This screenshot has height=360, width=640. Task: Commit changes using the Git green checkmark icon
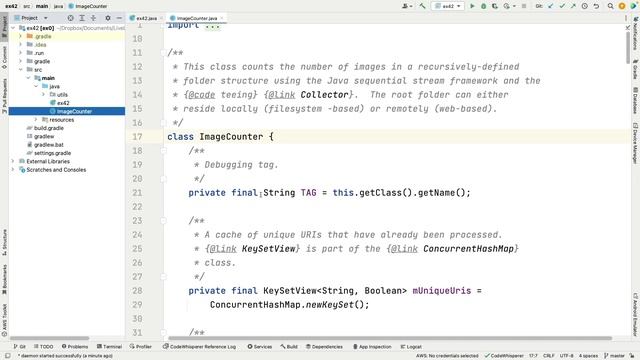562,6
